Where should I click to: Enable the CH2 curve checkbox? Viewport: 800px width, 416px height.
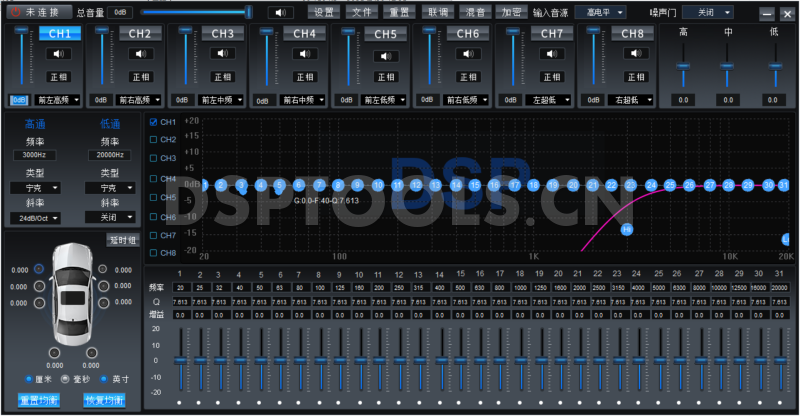[x=153, y=140]
